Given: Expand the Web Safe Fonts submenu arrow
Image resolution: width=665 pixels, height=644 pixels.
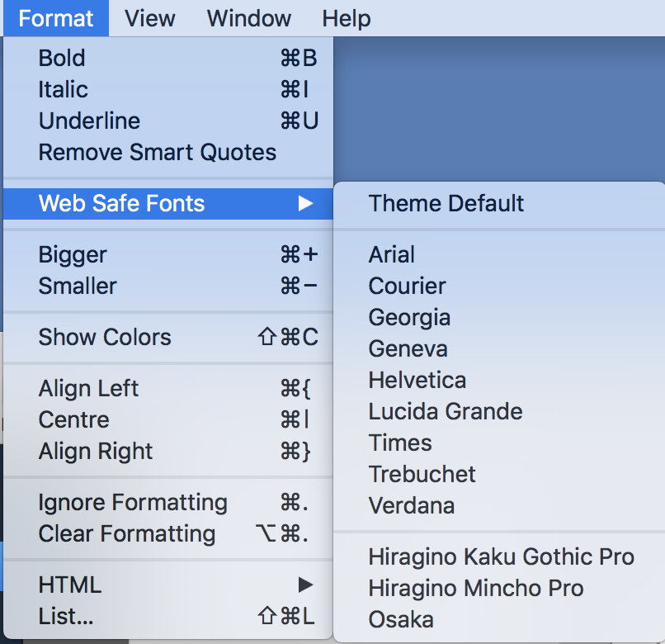Looking at the screenshot, I should coord(305,203).
